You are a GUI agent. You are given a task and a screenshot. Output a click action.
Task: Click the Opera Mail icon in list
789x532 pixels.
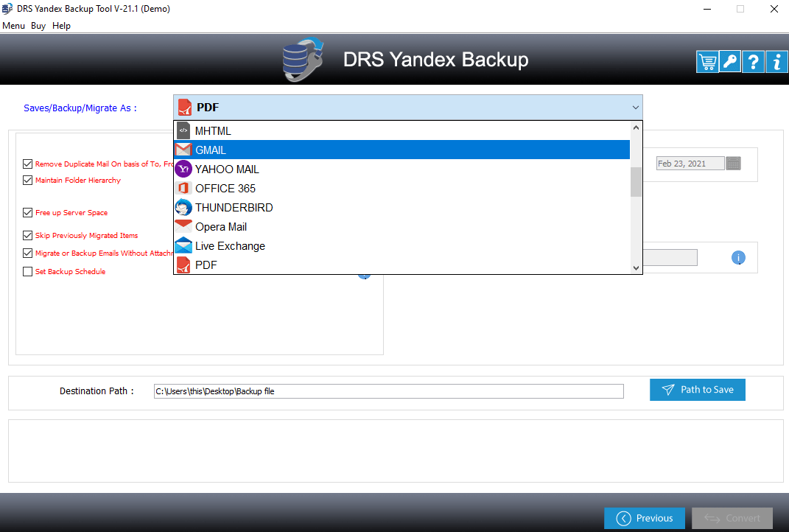[x=183, y=226]
